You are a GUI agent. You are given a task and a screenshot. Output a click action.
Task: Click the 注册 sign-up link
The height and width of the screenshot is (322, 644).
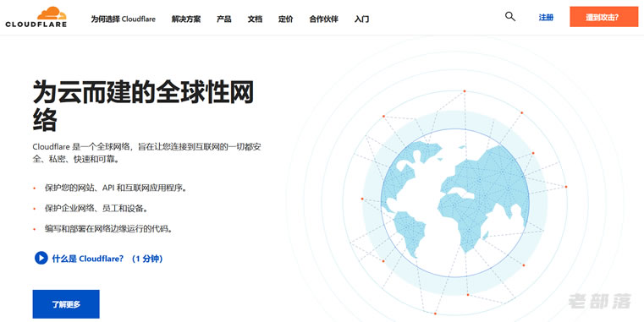tap(546, 17)
